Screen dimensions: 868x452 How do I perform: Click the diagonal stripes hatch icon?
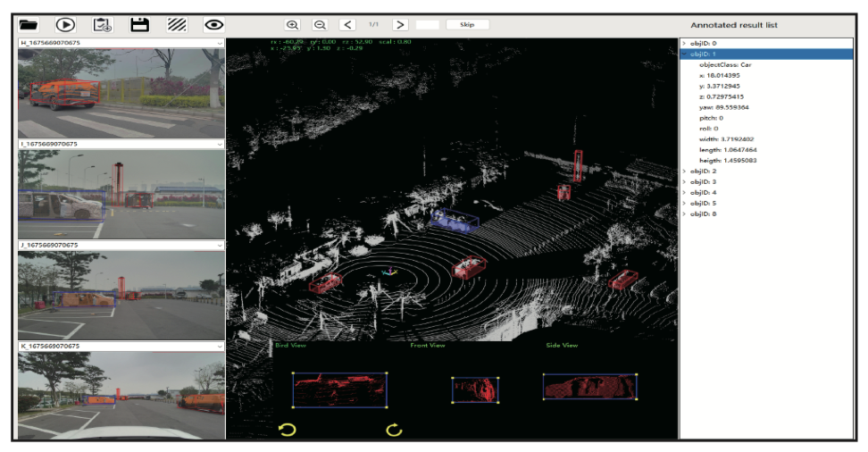click(x=177, y=24)
